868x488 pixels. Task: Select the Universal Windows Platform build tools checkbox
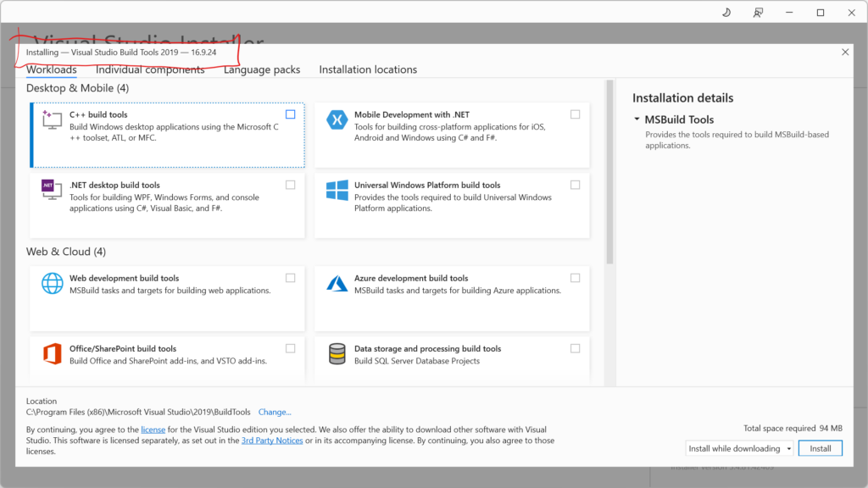point(576,185)
